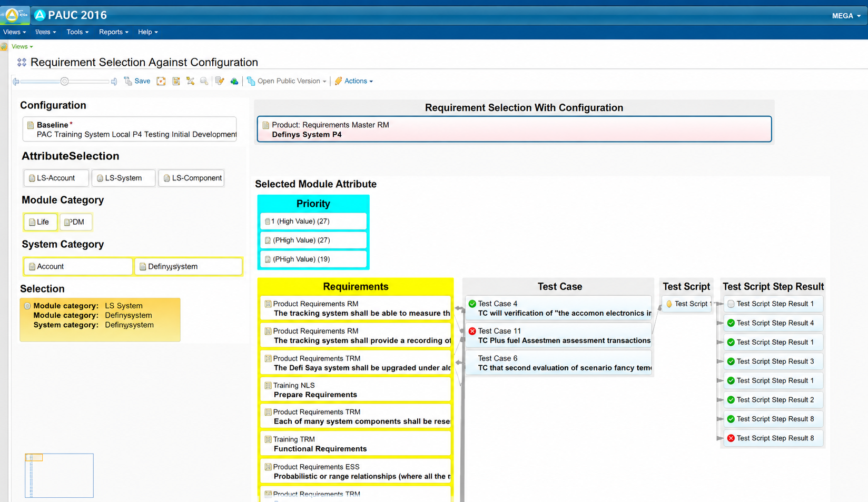868x502 pixels.
Task: Open the Help menu
Action: [x=148, y=32]
